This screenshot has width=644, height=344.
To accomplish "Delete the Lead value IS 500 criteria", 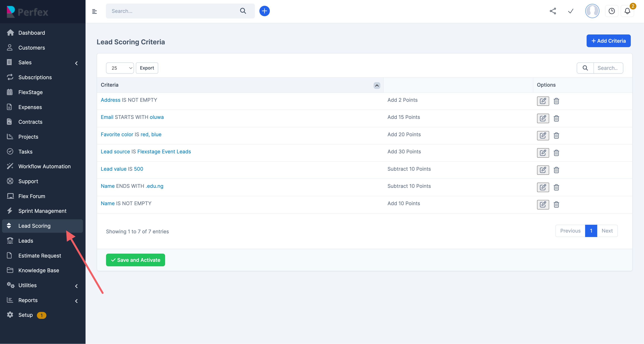I will pyautogui.click(x=556, y=170).
